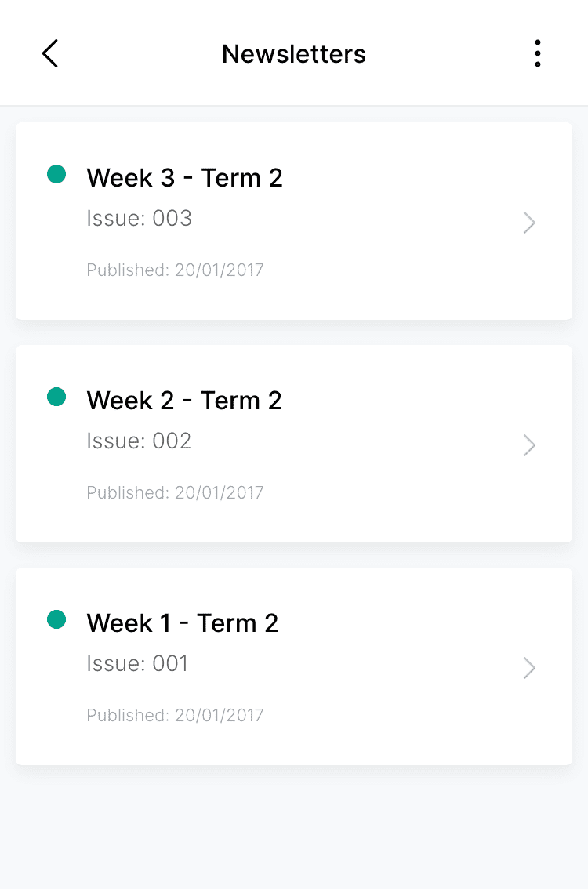Click the Week 3 published date text
Screen dimensions: 588x889
point(175,270)
